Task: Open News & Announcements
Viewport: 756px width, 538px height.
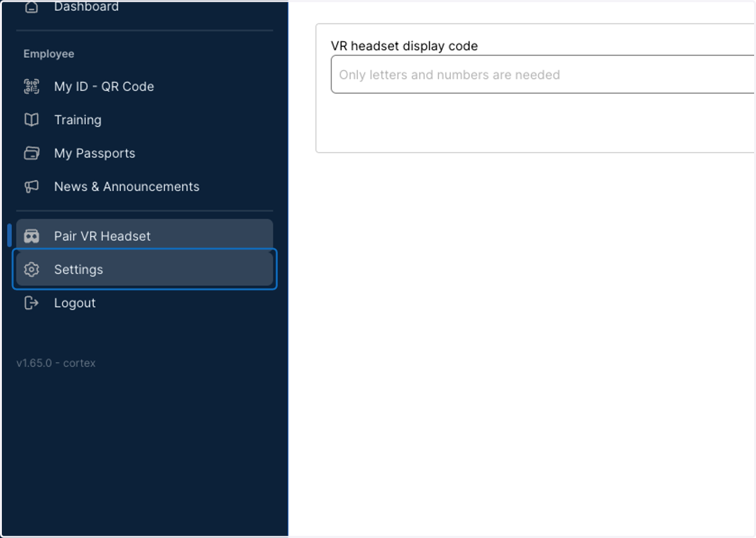Action: tap(145, 186)
